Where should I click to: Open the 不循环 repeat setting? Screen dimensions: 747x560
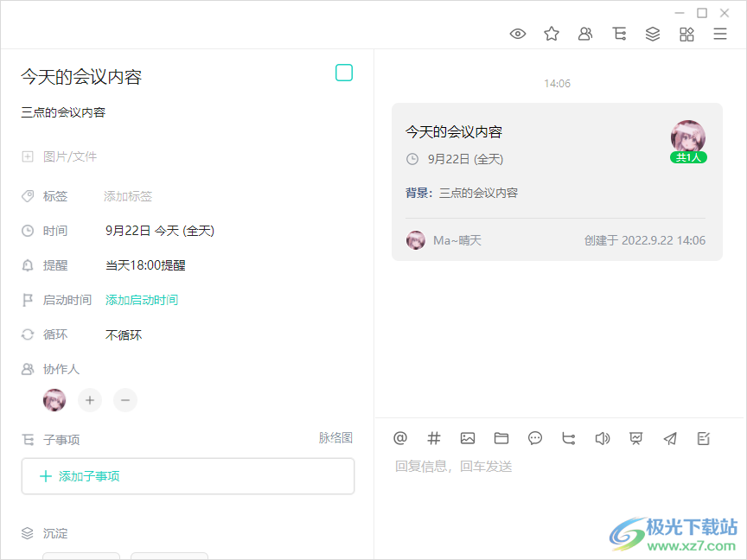[x=123, y=334]
